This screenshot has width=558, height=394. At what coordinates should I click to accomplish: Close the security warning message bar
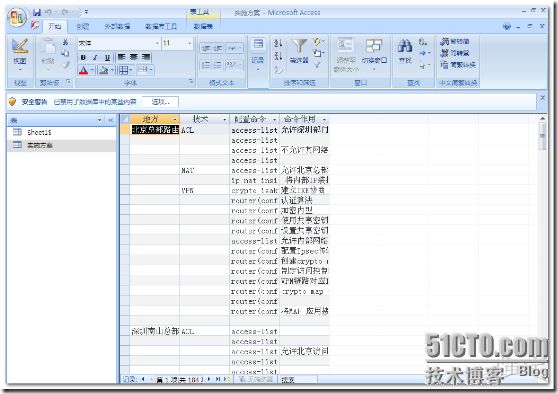click(x=542, y=98)
